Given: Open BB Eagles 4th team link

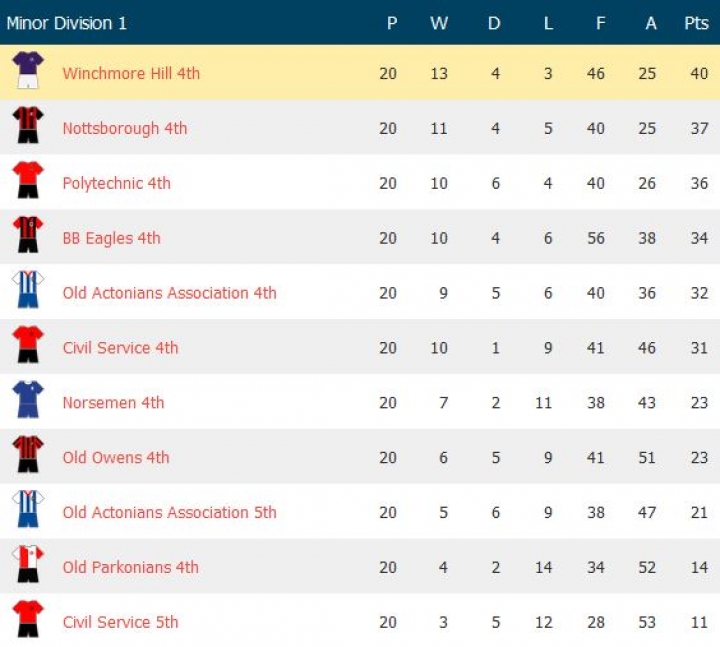Looking at the screenshot, I should pos(111,238).
